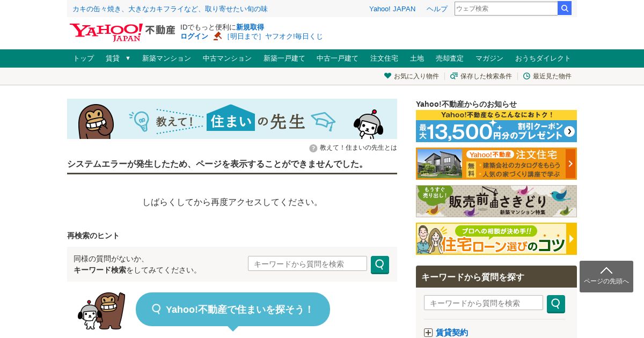Click Yahoo!不動産で住まいを探そう button
The width and height of the screenshot is (644, 338).
(x=233, y=310)
